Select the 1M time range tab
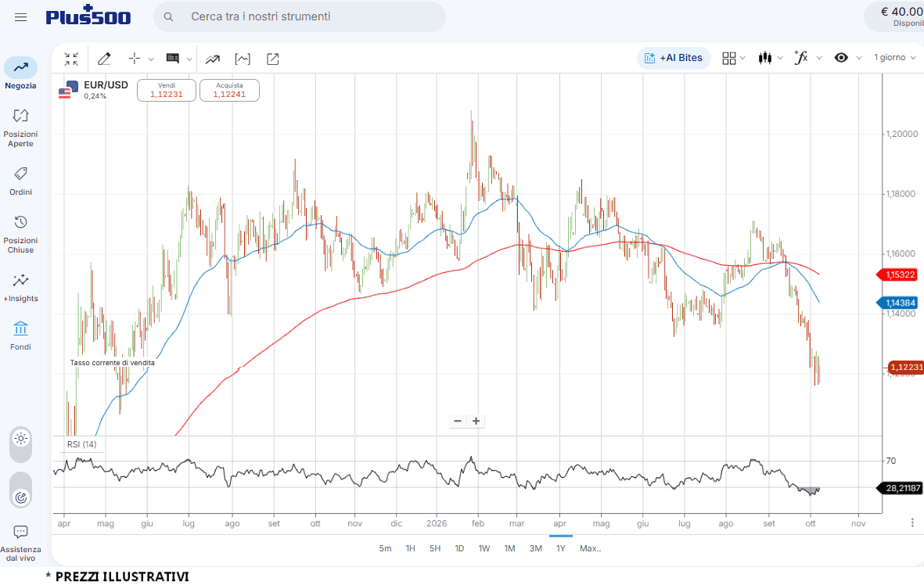 click(x=510, y=548)
